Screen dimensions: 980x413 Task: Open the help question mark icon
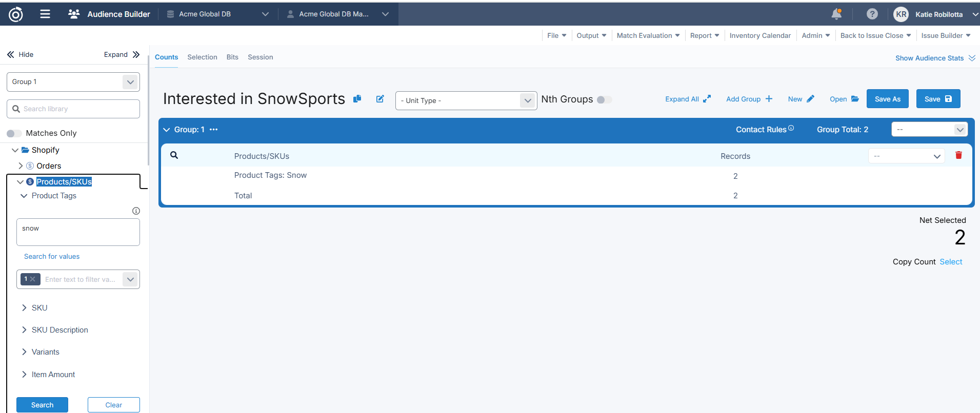click(872, 14)
